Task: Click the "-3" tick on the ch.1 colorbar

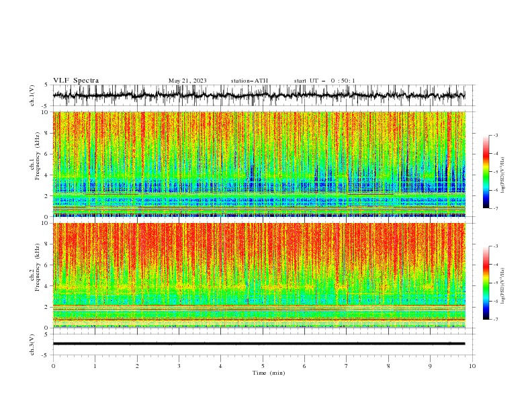Action: click(495, 135)
